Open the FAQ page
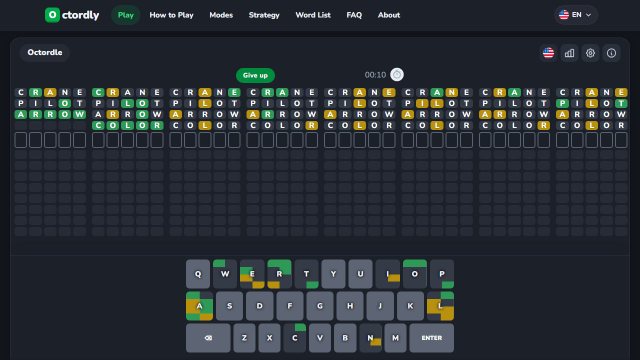 [354, 15]
